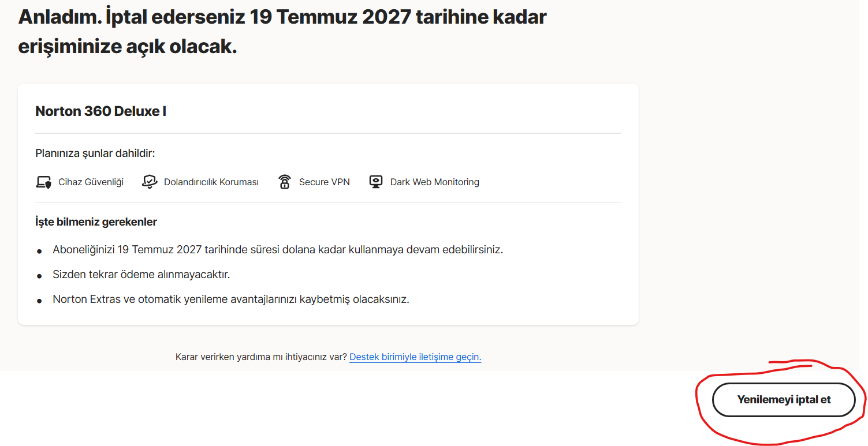Click the Anladım. İptal ederseniz page heading

pyautogui.click(x=282, y=32)
